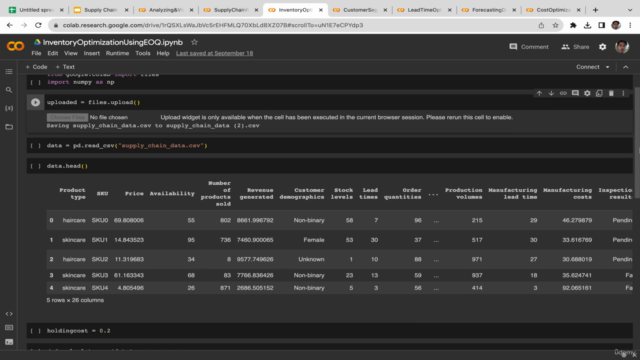Collapse the header with chevron up
640x360 pixels.
(x=626, y=67)
